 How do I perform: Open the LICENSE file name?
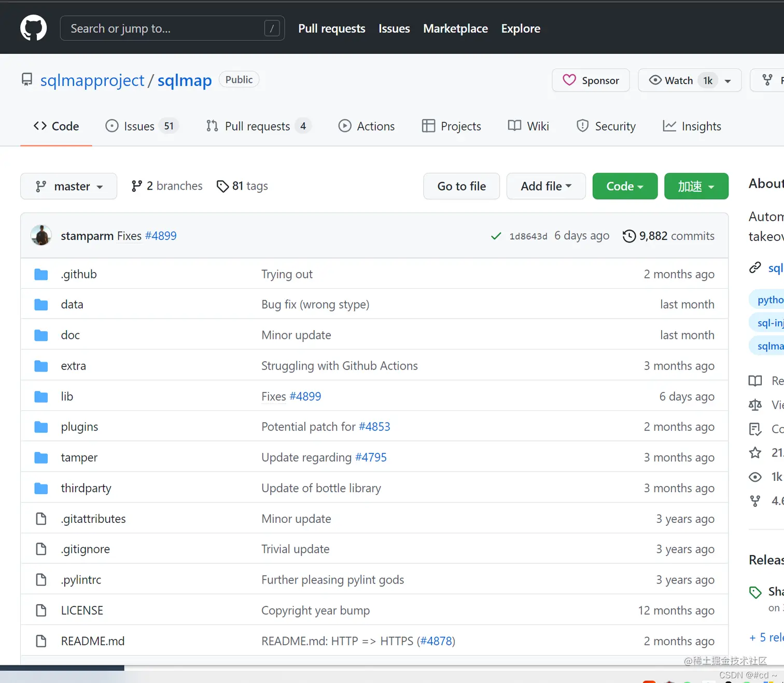click(x=82, y=610)
